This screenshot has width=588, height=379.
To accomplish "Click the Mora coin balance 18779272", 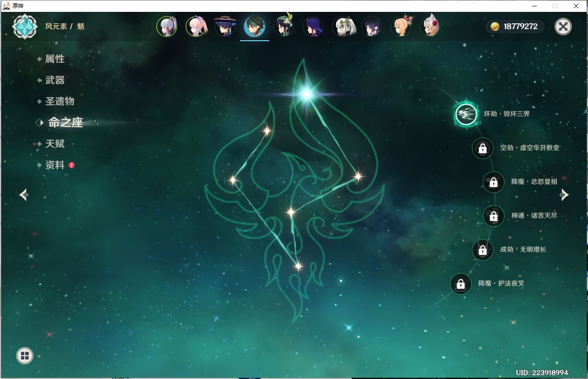I will (515, 27).
